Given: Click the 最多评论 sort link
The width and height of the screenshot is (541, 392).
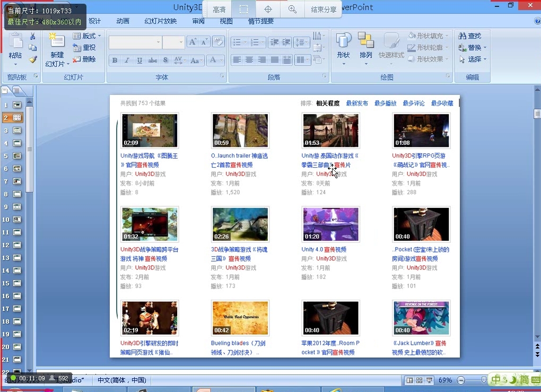Looking at the screenshot, I should pos(414,103).
